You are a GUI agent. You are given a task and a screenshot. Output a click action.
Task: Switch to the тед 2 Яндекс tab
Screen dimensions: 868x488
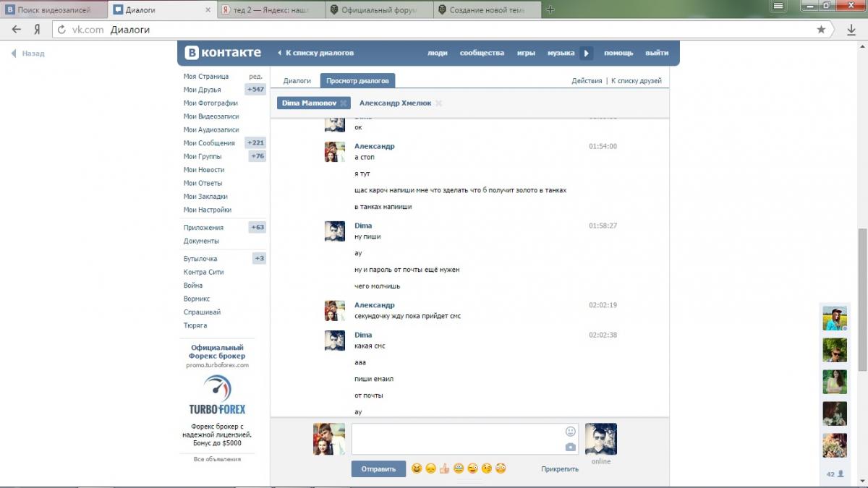270,10
